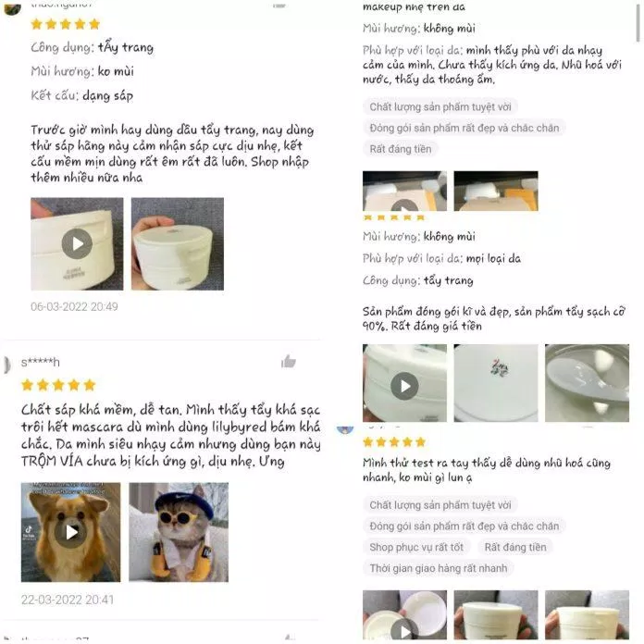Play the corgi dog video
Screen dimensions: 644x644
point(71,532)
